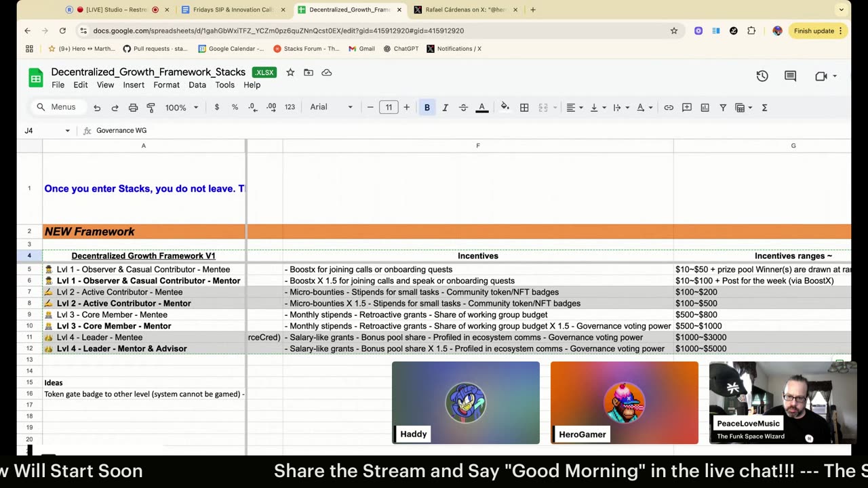Decrease font size with minus button
The height and width of the screenshot is (488, 868).
370,107
